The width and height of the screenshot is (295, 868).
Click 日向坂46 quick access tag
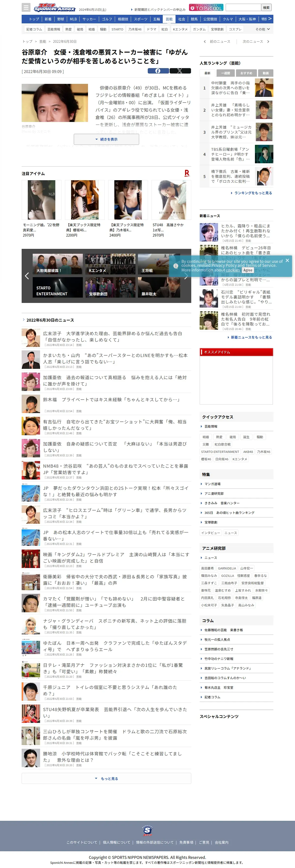pyautogui.click(x=221, y=459)
